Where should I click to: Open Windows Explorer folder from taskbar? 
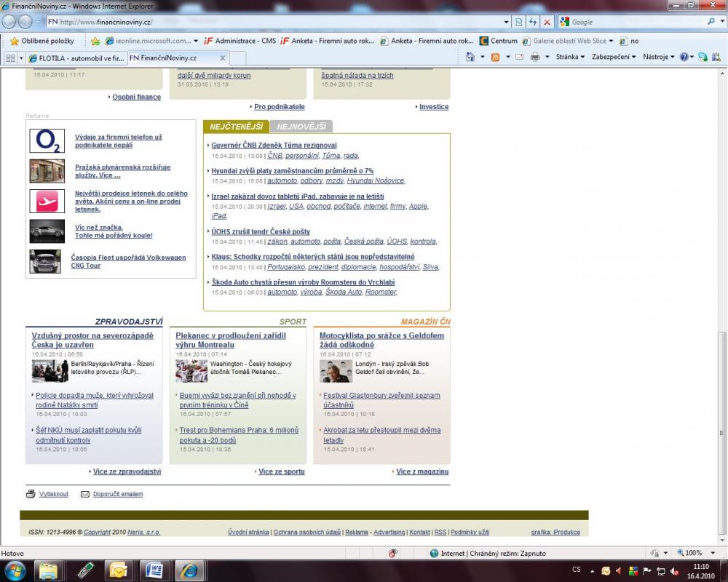click(48, 570)
